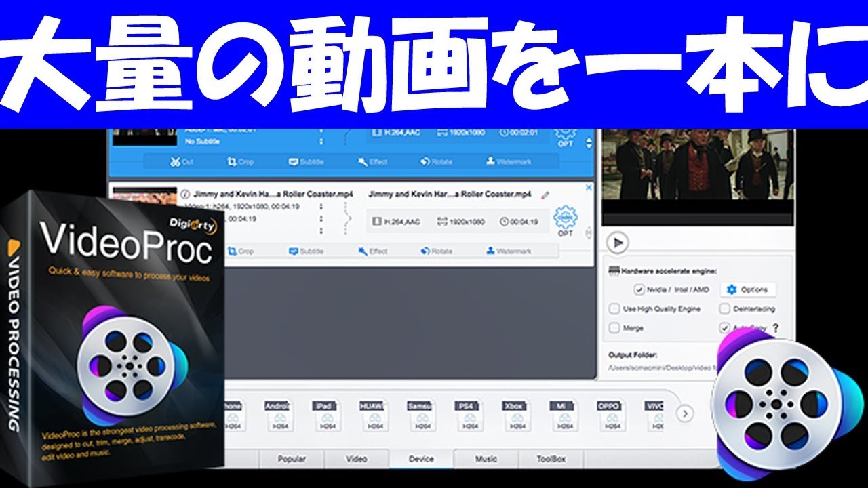The height and width of the screenshot is (488, 868).
Task: Switch to the Video tab
Action: (x=357, y=459)
